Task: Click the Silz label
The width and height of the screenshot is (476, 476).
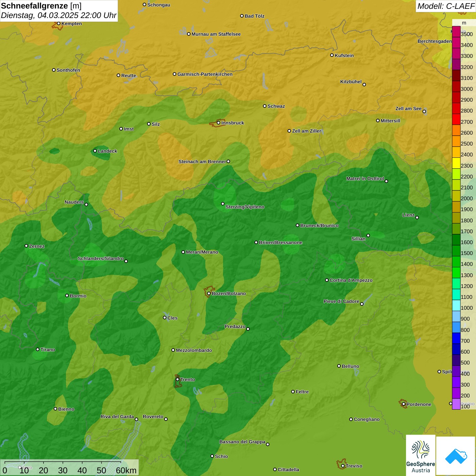Action: tap(156, 124)
